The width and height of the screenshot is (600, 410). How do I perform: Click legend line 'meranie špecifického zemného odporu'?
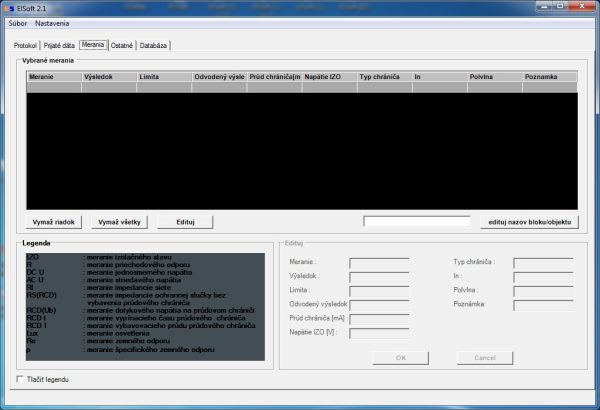pos(150,350)
